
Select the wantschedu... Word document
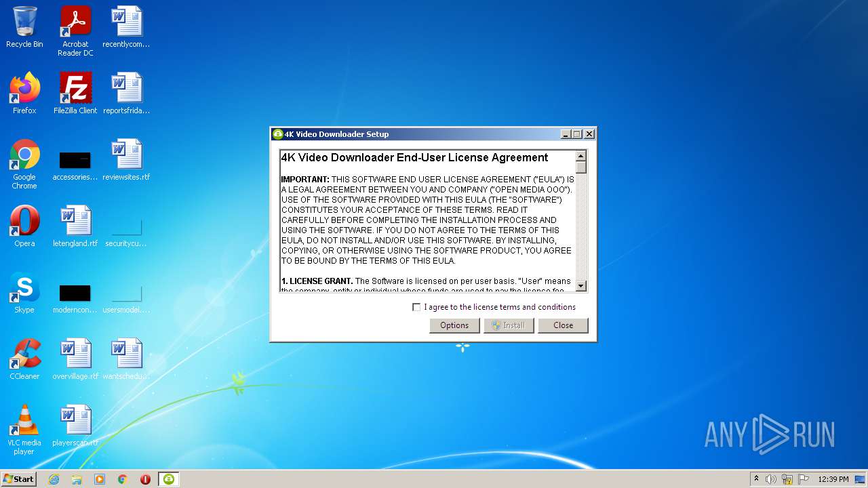(126, 359)
